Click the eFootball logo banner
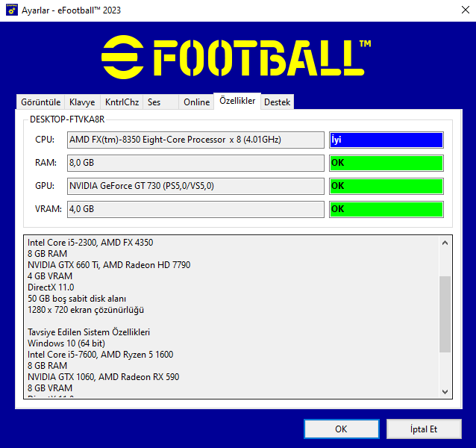Image resolution: width=476 pixels, height=448 pixels. (x=237, y=57)
